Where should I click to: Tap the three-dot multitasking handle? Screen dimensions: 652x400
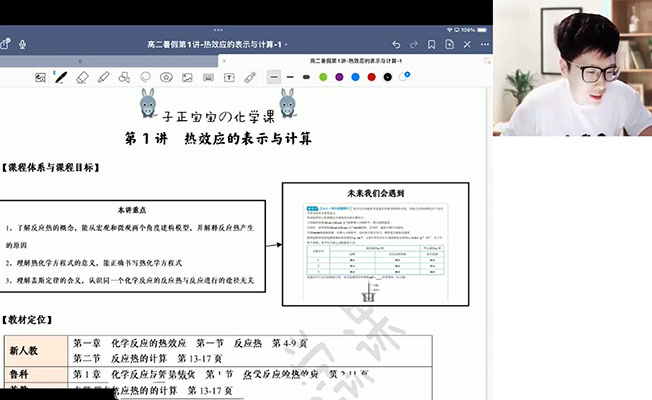coord(218,30)
